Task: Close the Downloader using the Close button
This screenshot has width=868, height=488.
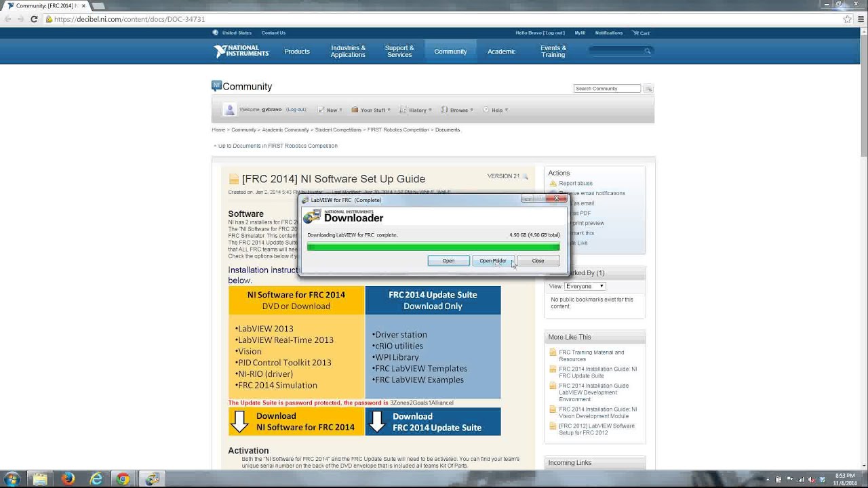Action: click(538, 261)
